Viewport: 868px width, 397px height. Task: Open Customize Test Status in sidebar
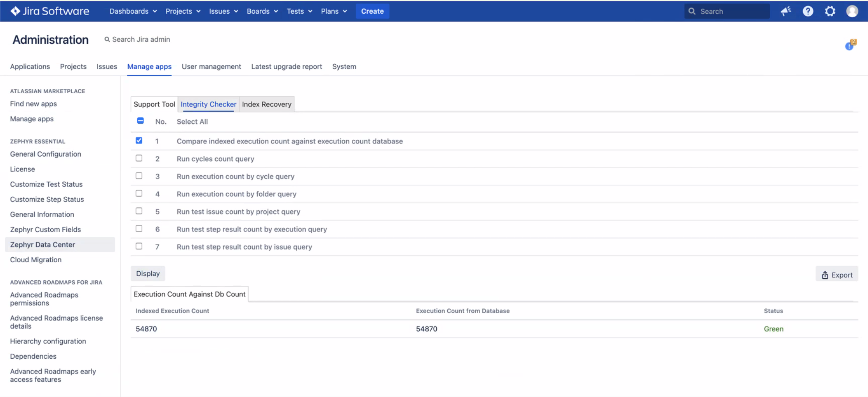click(46, 184)
